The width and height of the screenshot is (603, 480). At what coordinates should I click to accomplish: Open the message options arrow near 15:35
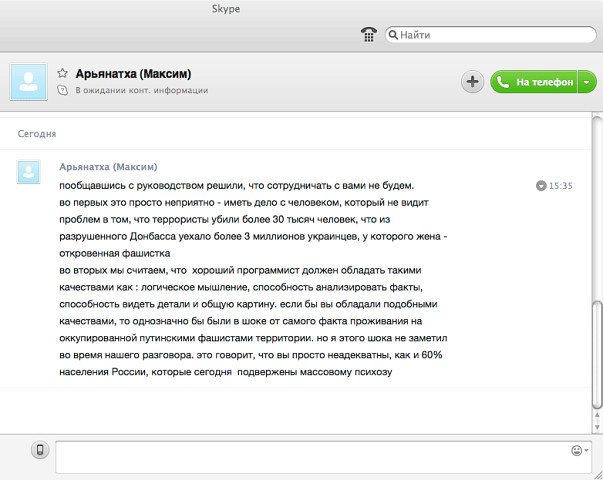[x=541, y=185]
